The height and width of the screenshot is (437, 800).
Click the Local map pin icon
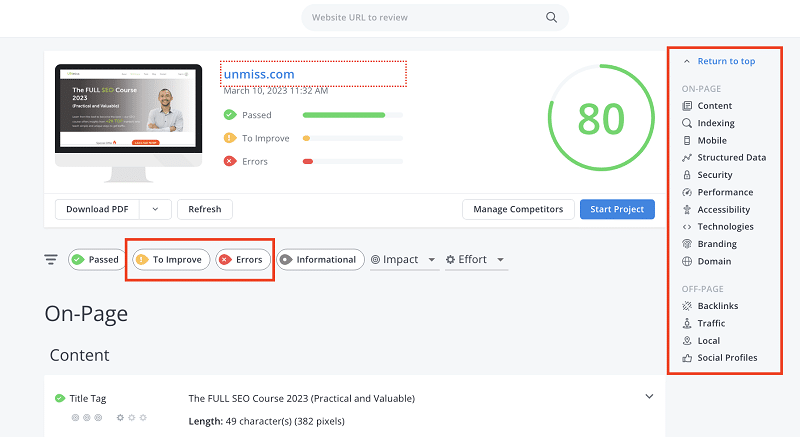point(687,341)
